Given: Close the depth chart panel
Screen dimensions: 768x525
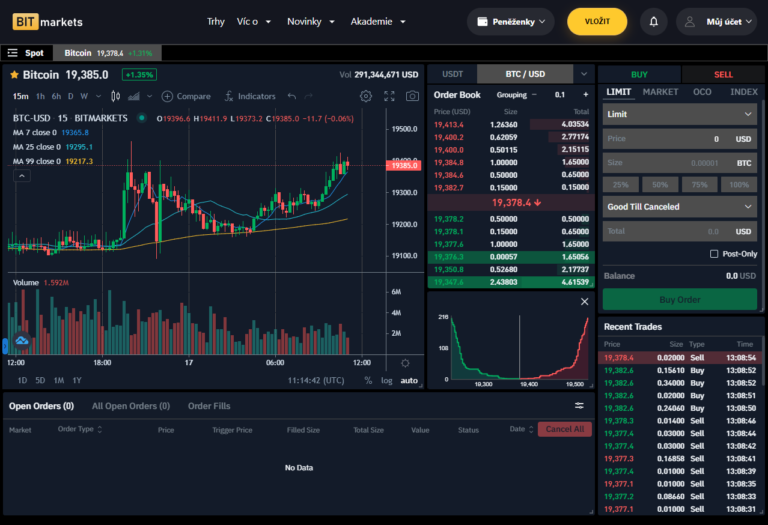Looking at the screenshot, I should coord(584,302).
